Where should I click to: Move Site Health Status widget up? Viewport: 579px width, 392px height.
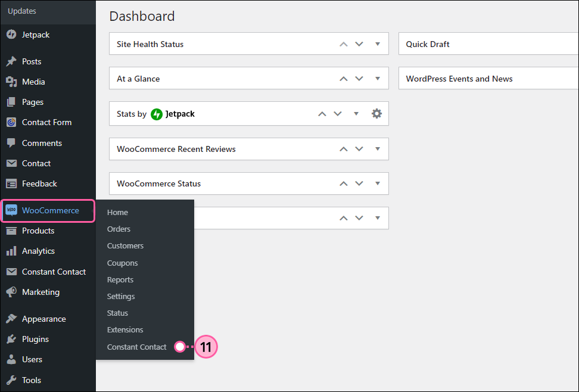point(344,44)
